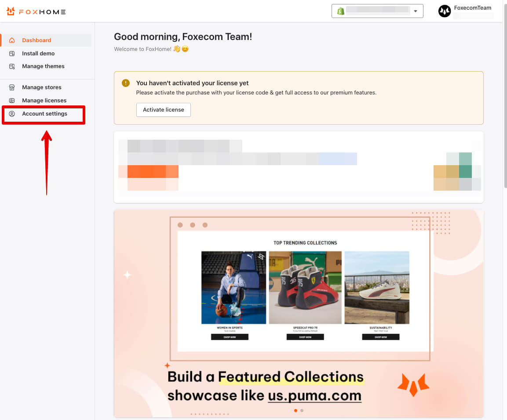Screen dimensions: 507x420
Task: Click the yellow warning icon in license notice
Action: pyautogui.click(x=126, y=83)
